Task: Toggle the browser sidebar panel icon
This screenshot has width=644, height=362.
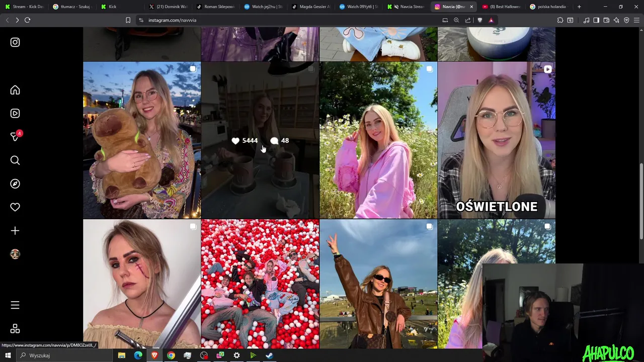Action: (596, 20)
